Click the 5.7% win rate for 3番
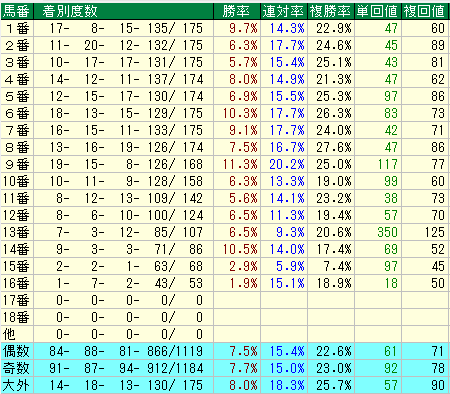Image resolution: width=450 pixels, height=394 pixels. (243, 63)
